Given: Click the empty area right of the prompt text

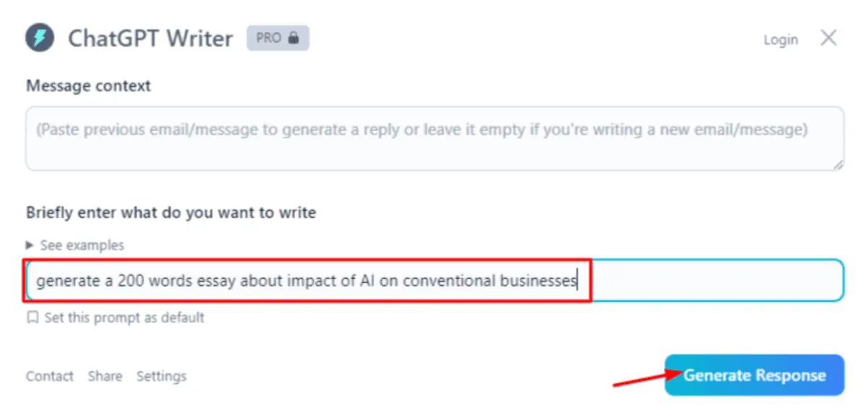Looking at the screenshot, I should [716, 280].
